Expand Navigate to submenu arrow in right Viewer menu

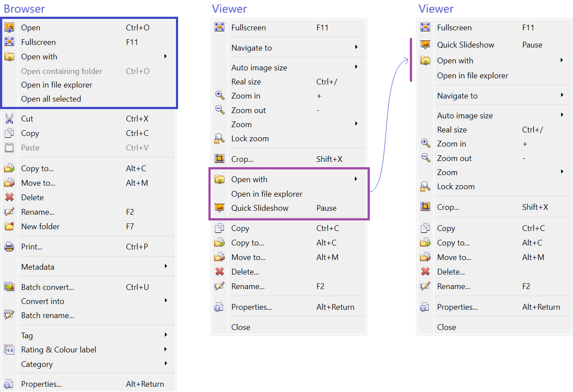tap(562, 95)
